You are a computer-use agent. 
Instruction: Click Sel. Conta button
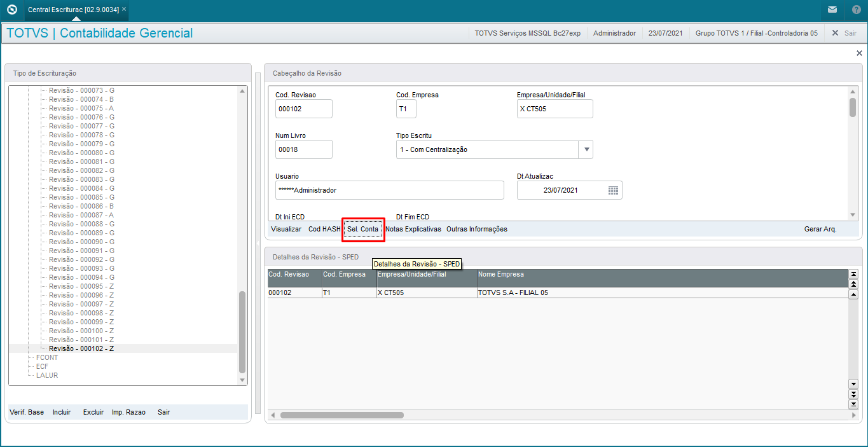(x=363, y=229)
